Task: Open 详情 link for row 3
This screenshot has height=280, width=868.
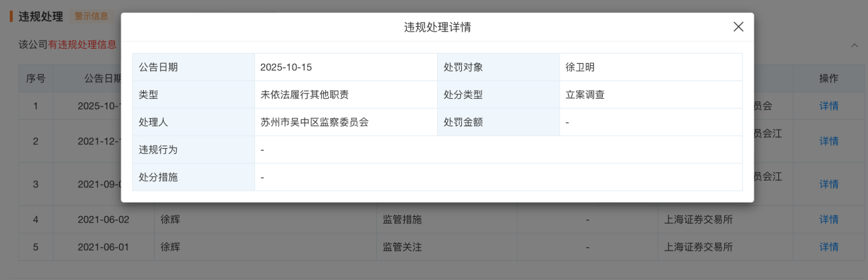Action: (829, 184)
